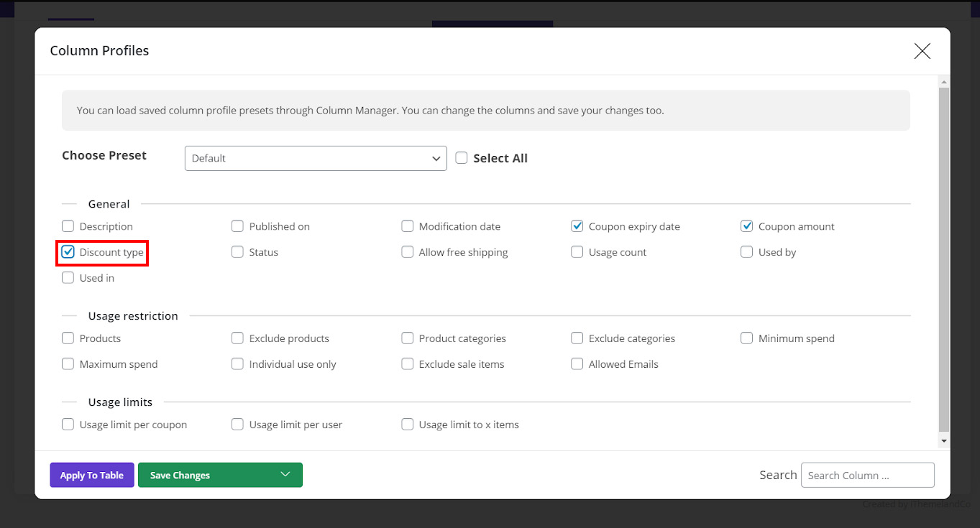Screen dimensions: 980x528
Task: Enable the Usage count checkbox
Action: point(577,252)
